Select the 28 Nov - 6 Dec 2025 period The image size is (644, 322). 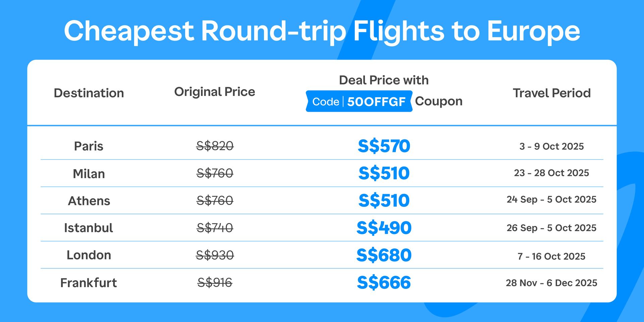[552, 283]
